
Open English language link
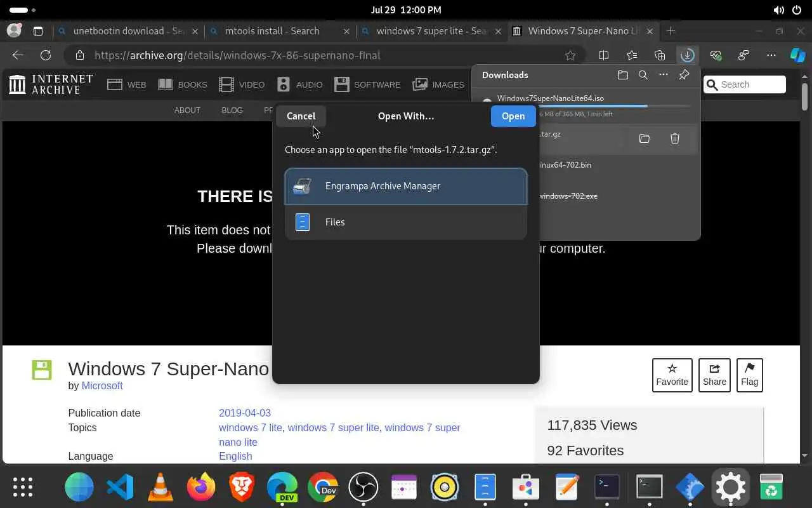coord(235,457)
